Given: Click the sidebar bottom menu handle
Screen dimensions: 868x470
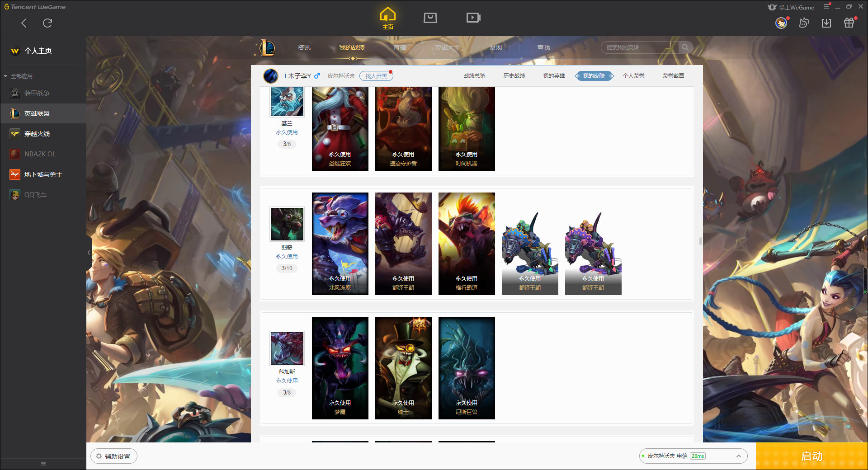Looking at the screenshot, I should (43, 464).
